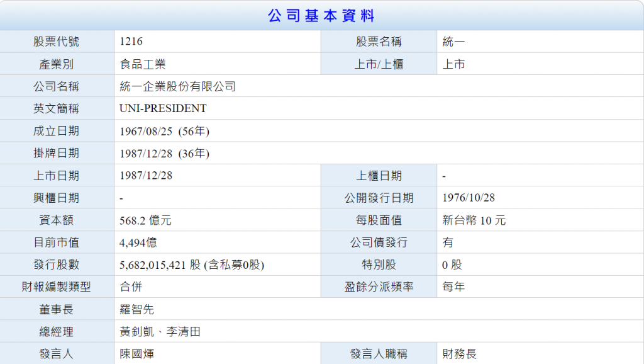Click chairman name 羅智先
The width and height of the screenshot is (644, 364).
coord(136,309)
